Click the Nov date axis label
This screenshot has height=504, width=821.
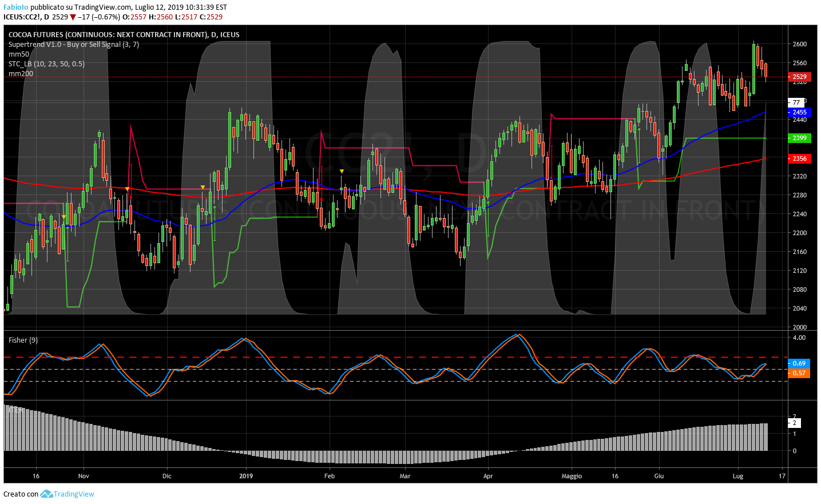pyautogui.click(x=84, y=476)
